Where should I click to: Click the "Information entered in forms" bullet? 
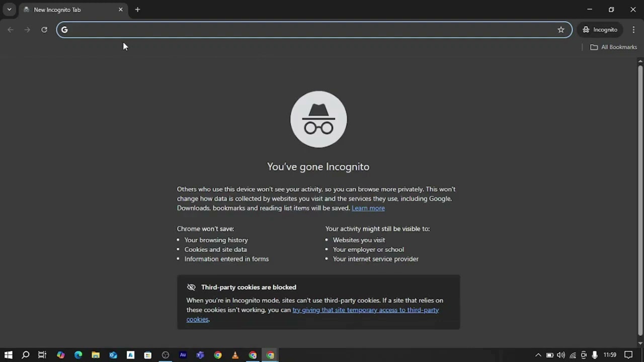[226, 259]
